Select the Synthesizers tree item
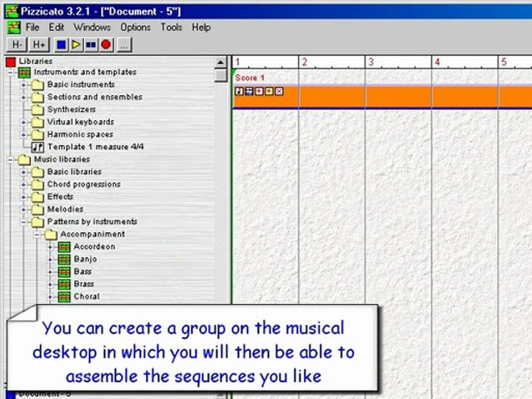 (x=71, y=110)
